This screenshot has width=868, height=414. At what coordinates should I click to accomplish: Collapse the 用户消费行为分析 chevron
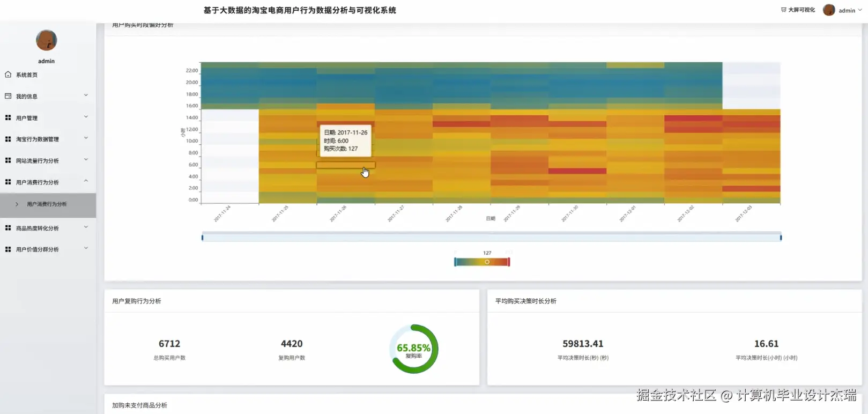point(86,181)
